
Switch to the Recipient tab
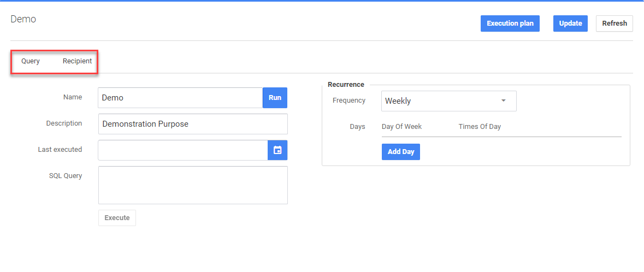pos(77,61)
